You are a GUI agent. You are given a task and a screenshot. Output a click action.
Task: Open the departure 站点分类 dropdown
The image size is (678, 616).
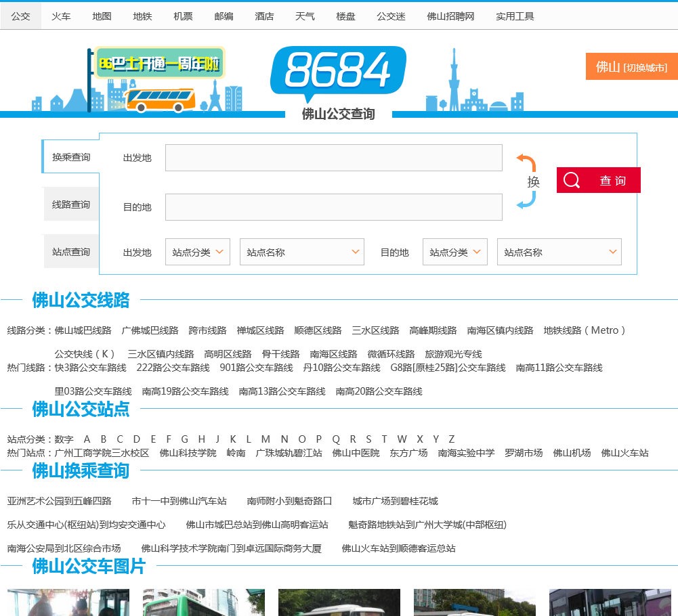tap(198, 252)
